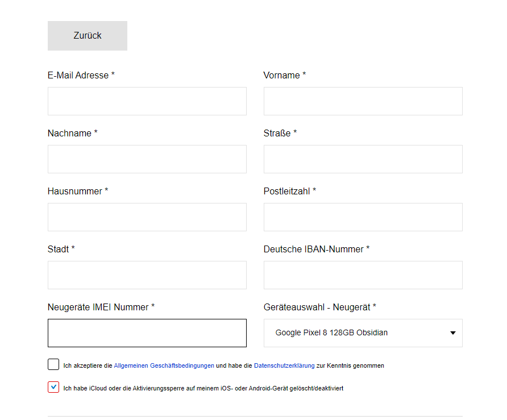
Task: Click the terms acceptance text 'Ich akzeptiere die'
Action: (88, 365)
